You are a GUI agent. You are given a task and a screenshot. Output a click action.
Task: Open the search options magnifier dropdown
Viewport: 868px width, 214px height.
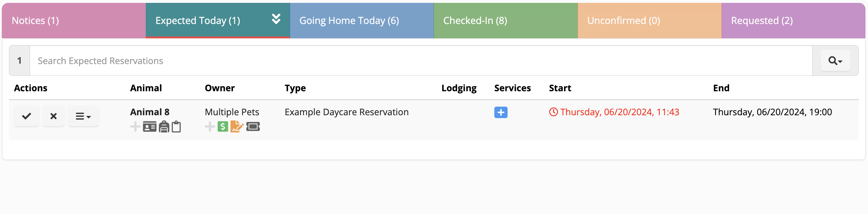[x=835, y=60]
